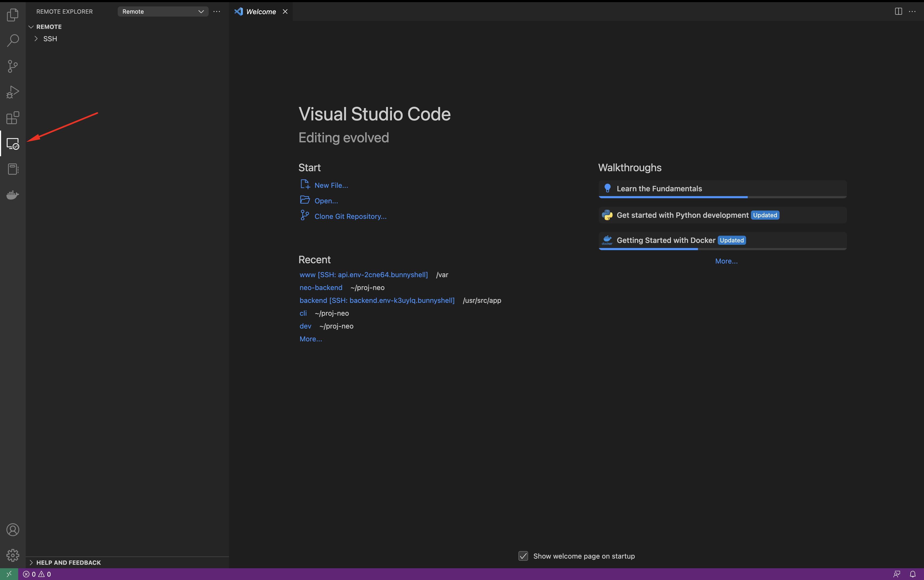Screen dimensions: 924x580
Task: Open Remote Explorer more actions menu
Action: 217,12
